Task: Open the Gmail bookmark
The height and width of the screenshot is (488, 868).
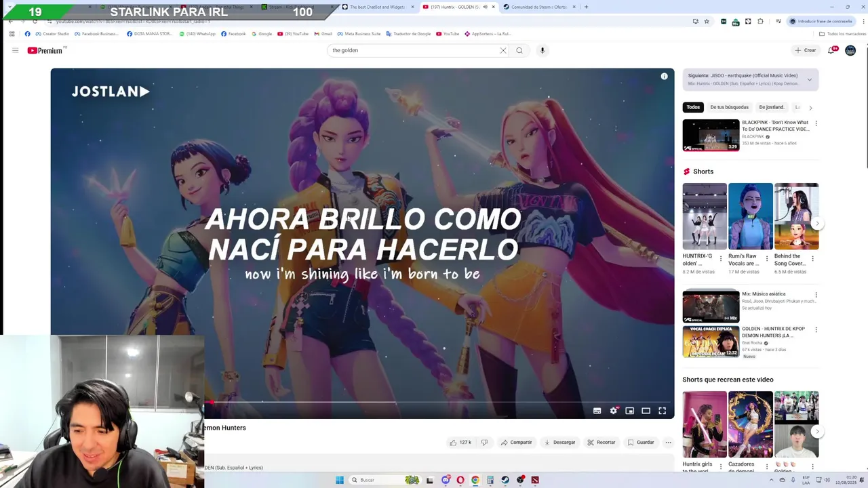Action: coord(323,34)
